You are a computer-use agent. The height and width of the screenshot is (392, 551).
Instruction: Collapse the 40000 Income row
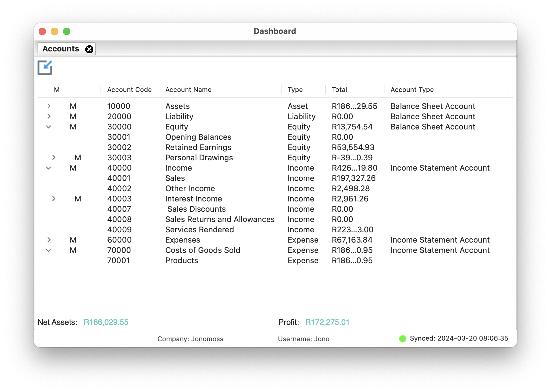[x=48, y=168]
